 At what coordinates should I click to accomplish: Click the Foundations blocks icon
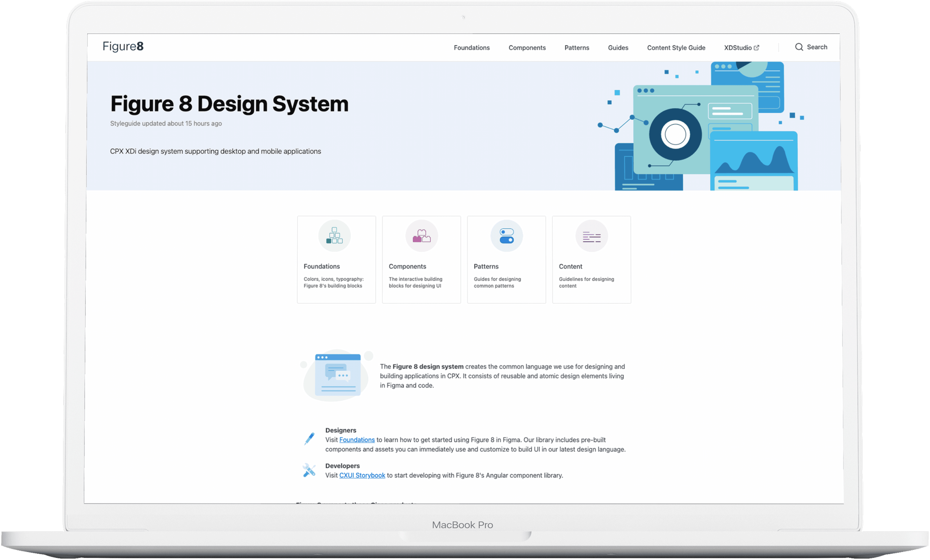click(x=334, y=236)
